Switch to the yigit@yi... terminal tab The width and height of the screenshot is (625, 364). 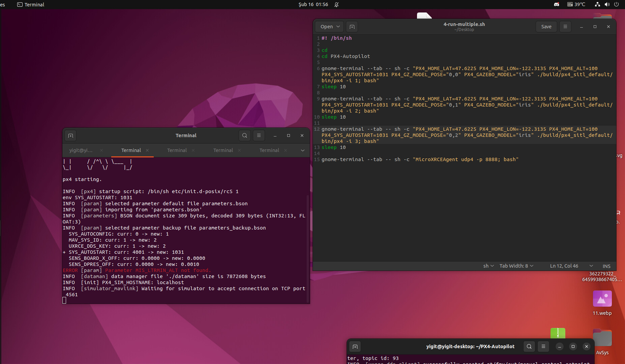click(81, 150)
